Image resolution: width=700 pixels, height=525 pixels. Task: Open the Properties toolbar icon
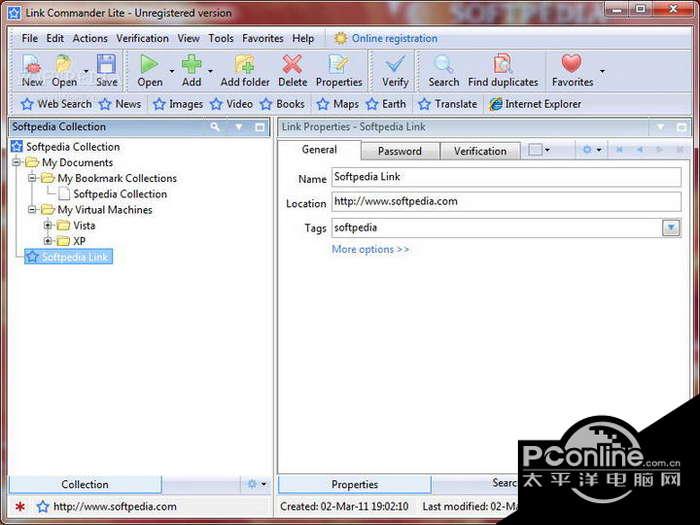[x=339, y=64]
